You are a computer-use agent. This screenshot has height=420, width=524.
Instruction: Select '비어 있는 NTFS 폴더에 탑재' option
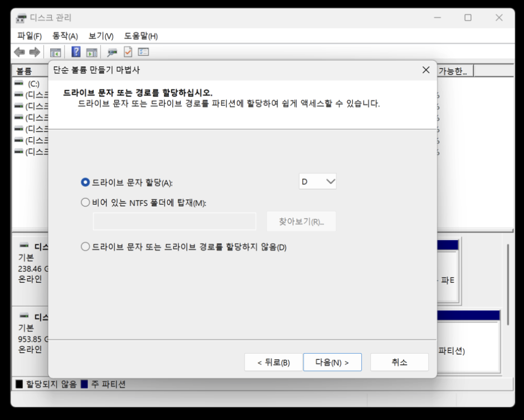(x=85, y=203)
